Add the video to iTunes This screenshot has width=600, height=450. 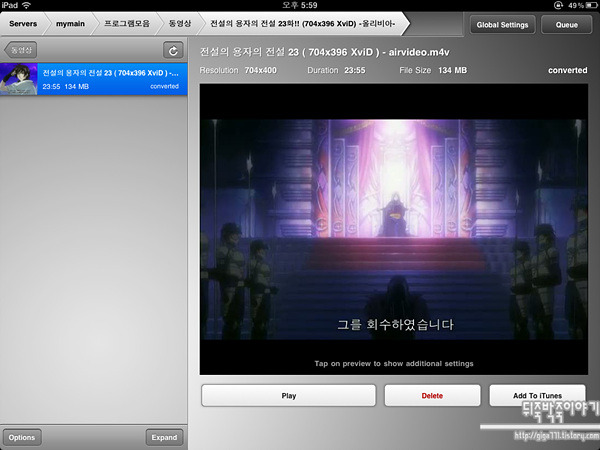(x=537, y=396)
